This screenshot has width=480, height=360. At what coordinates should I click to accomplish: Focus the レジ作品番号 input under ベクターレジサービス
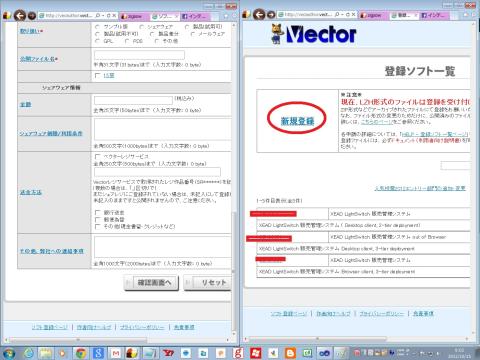[x=157, y=172]
